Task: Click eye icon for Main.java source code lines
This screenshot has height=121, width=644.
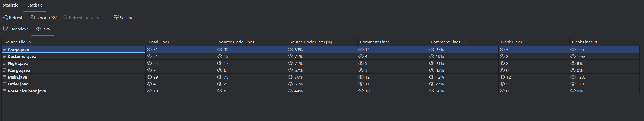Action: tap(220, 77)
